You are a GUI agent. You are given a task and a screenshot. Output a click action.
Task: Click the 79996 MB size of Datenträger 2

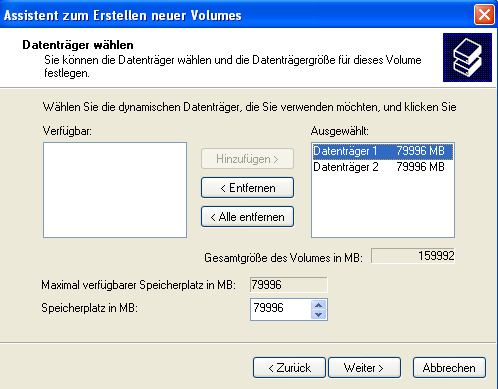(x=420, y=167)
